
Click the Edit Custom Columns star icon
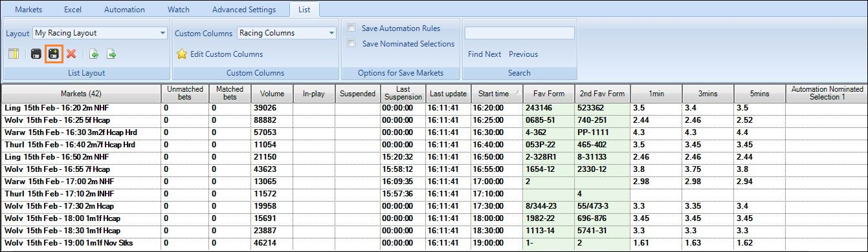182,54
